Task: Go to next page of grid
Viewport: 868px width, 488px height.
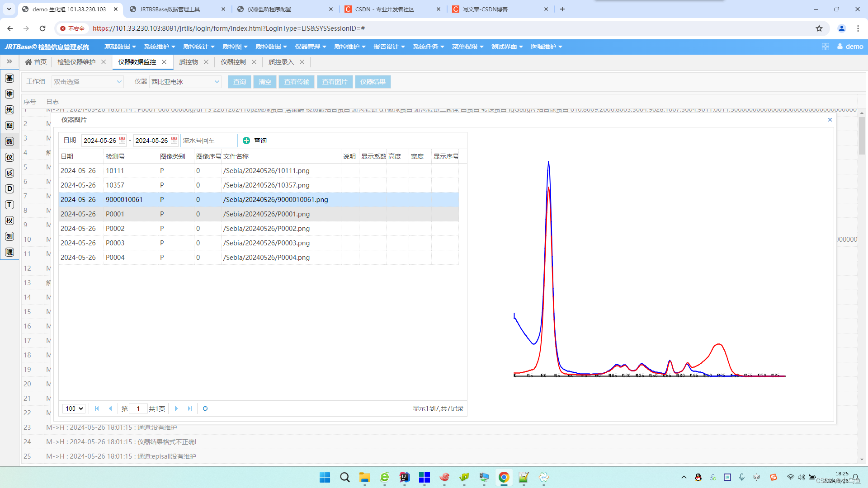Action: (x=176, y=408)
